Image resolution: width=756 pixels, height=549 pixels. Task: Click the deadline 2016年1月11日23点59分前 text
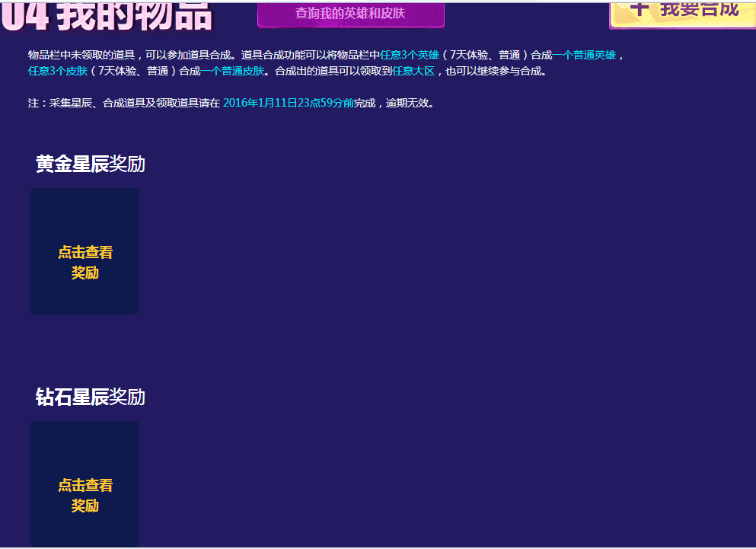[289, 103]
